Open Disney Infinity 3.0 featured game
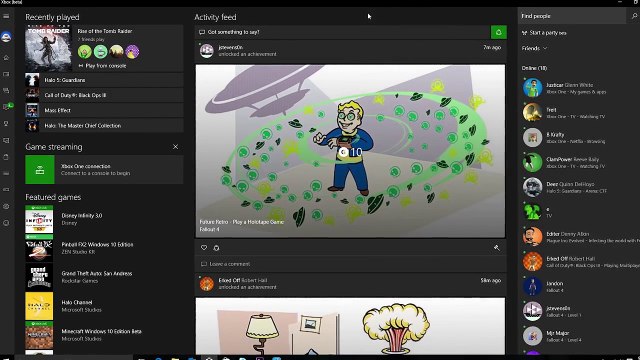640x360 pixels. (104, 219)
